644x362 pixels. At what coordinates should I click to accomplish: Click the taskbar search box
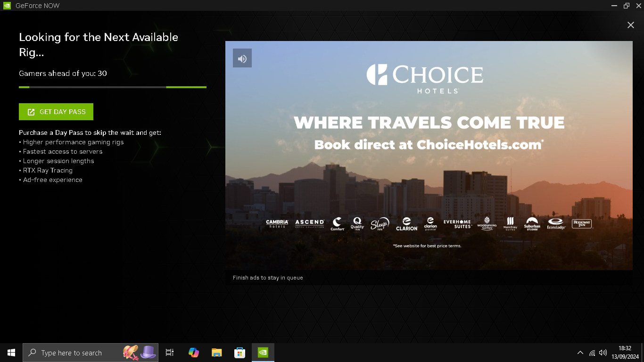click(91, 353)
